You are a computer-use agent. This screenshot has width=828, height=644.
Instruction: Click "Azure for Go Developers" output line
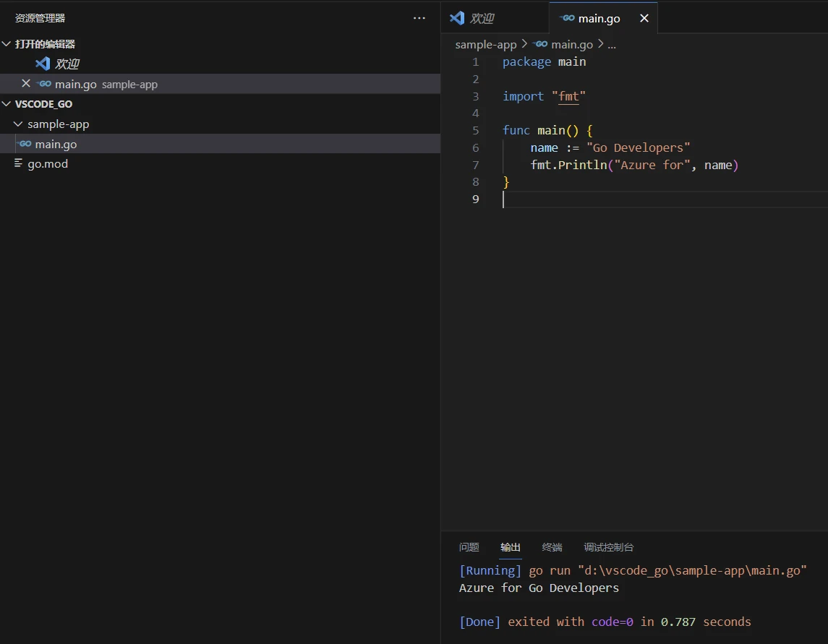click(539, 588)
